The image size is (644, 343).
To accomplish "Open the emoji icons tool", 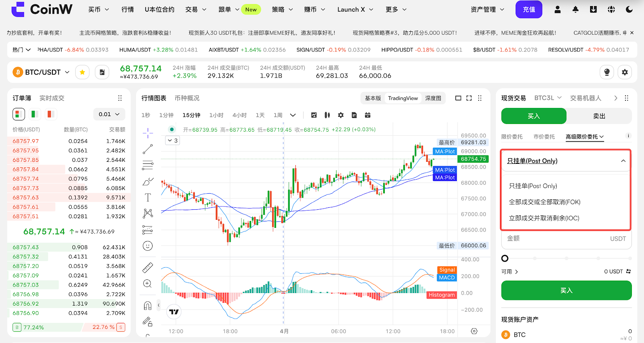I will click(x=148, y=246).
